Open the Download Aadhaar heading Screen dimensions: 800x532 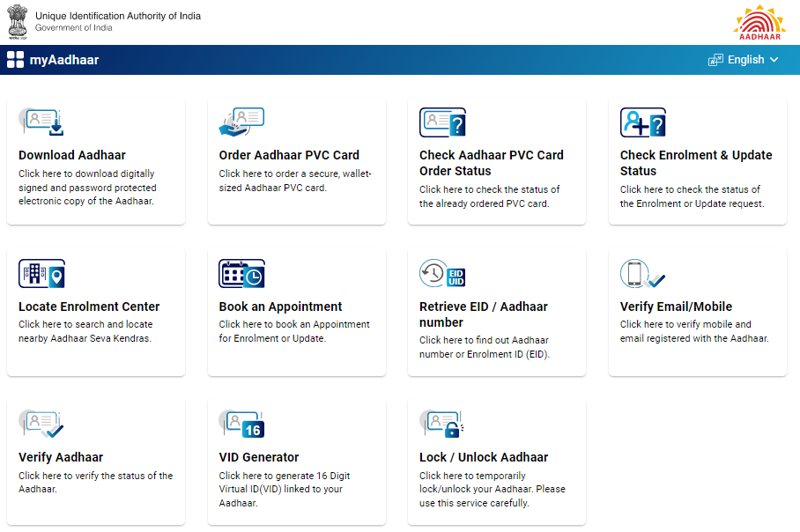(x=72, y=155)
